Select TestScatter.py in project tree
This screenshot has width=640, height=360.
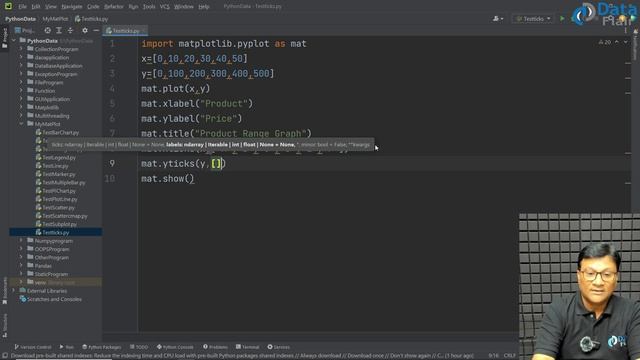coord(55,207)
